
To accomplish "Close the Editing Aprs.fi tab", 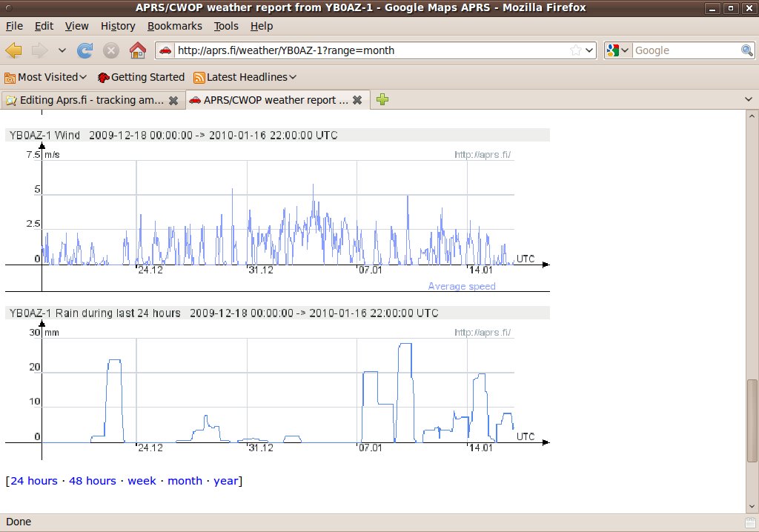I will coord(173,100).
